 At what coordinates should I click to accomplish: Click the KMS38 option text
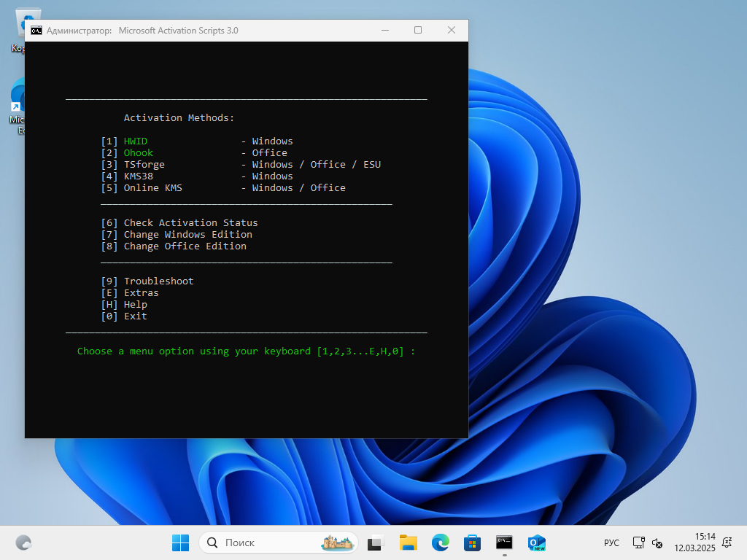coord(138,176)
